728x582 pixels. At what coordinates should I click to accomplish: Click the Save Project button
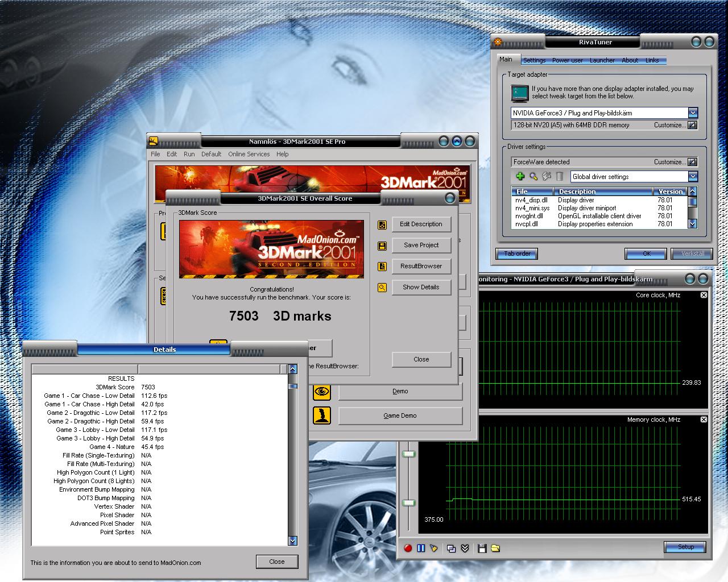click(x=421, y=245)
